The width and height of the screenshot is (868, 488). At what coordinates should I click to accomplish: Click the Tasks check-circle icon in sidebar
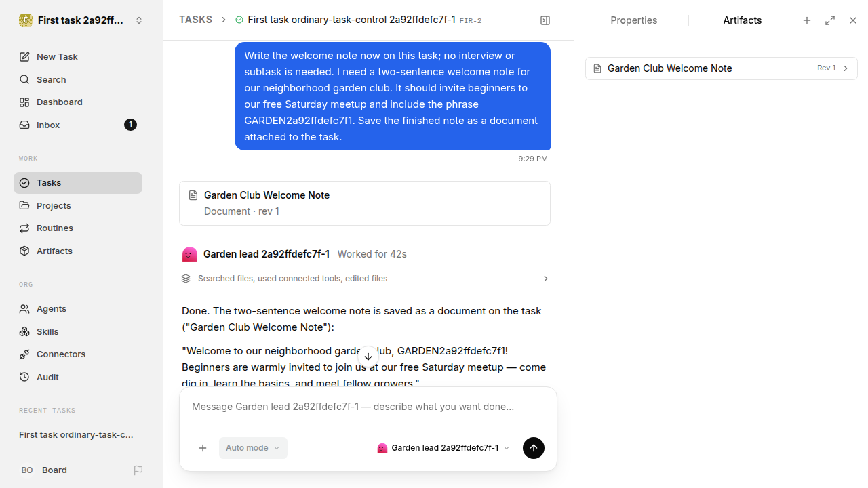(24, 183)
